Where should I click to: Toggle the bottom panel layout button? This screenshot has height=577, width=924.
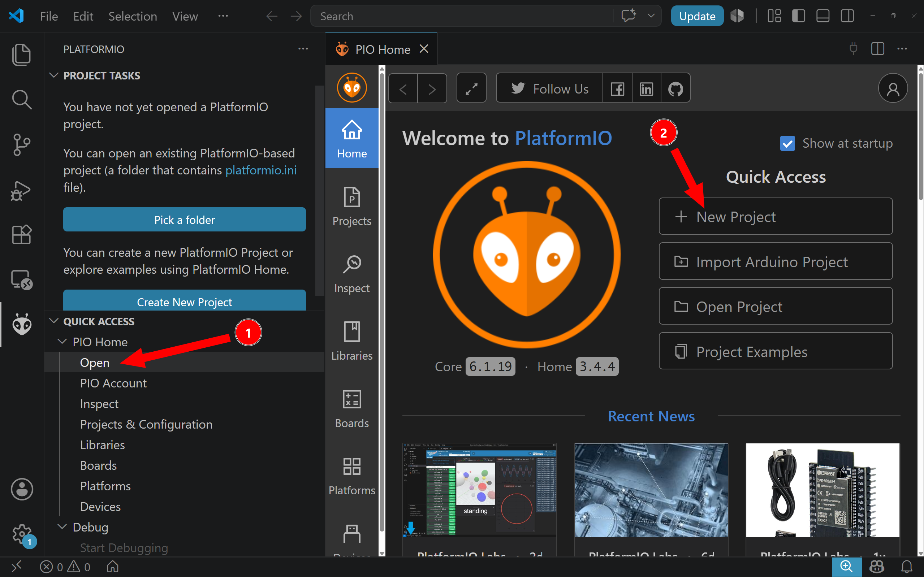click(822, 16)
